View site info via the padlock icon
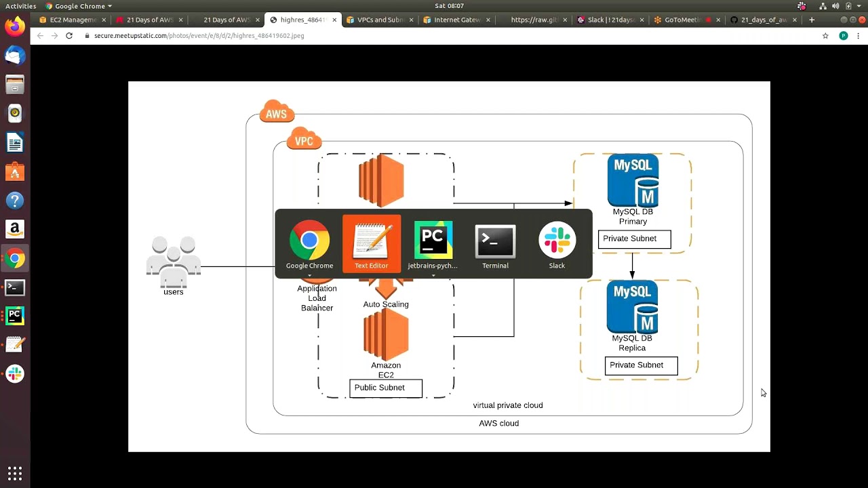The width and height of the screenshot is (868, 488). pos(87,35)
